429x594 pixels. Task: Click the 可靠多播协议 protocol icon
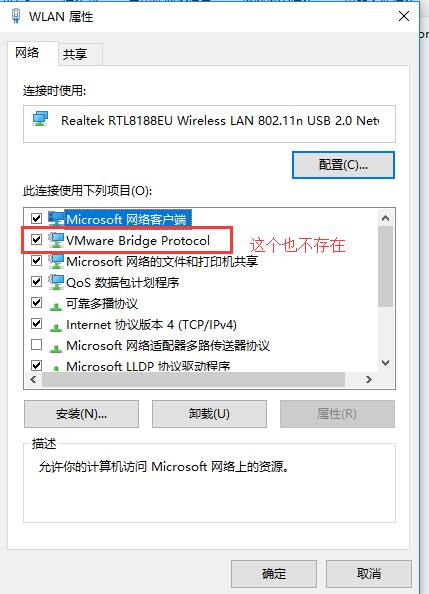click(x=56, y=306)
